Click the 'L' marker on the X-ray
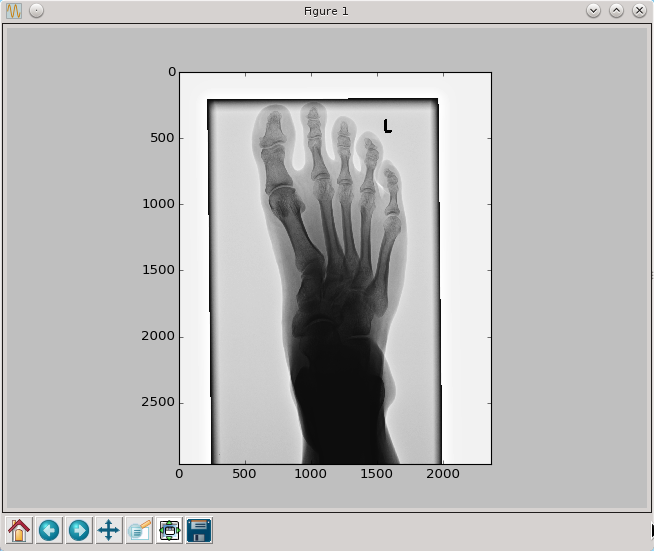Image resolution: width=654 pixels, height=551 pixels. 387,126
